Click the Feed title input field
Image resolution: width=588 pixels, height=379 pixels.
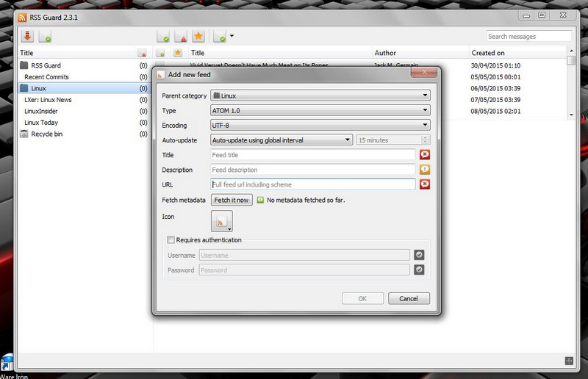pos(313,155)
